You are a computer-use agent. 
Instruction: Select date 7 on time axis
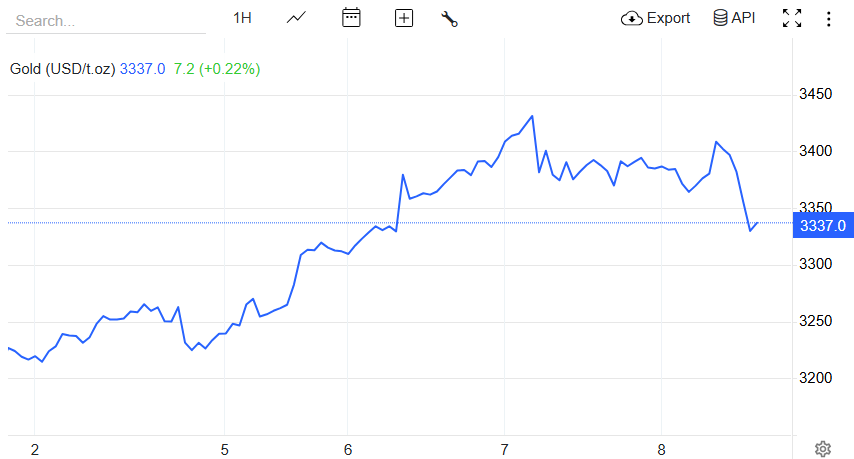coord(505,448)
